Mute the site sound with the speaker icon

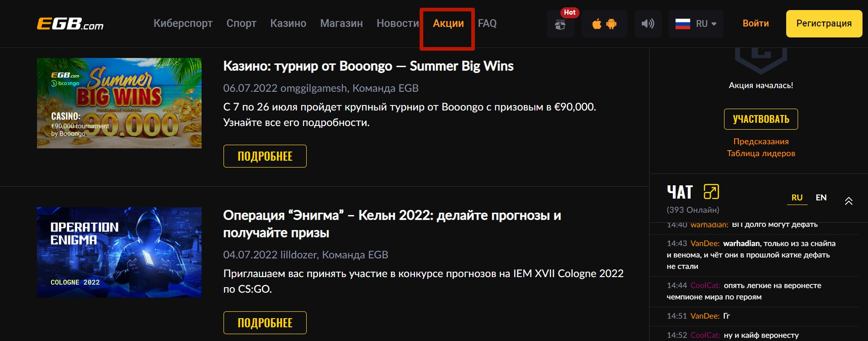(x=649, y=24)
